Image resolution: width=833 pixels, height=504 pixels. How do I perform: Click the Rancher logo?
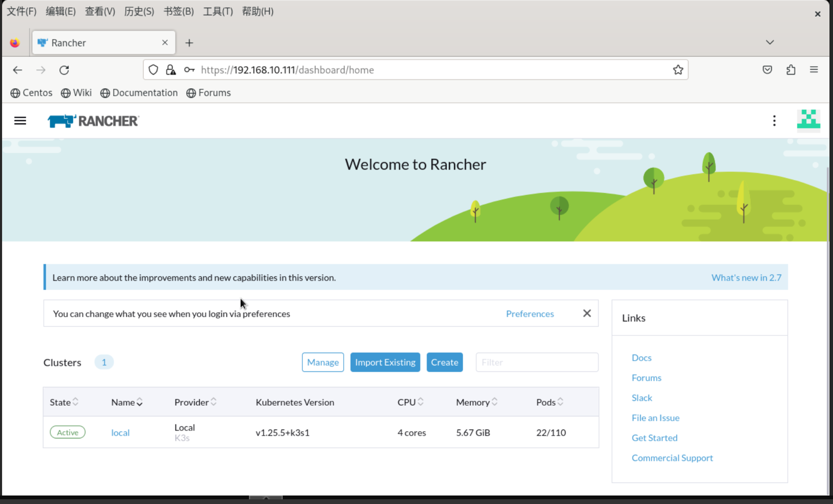click(x=93, y=121)
